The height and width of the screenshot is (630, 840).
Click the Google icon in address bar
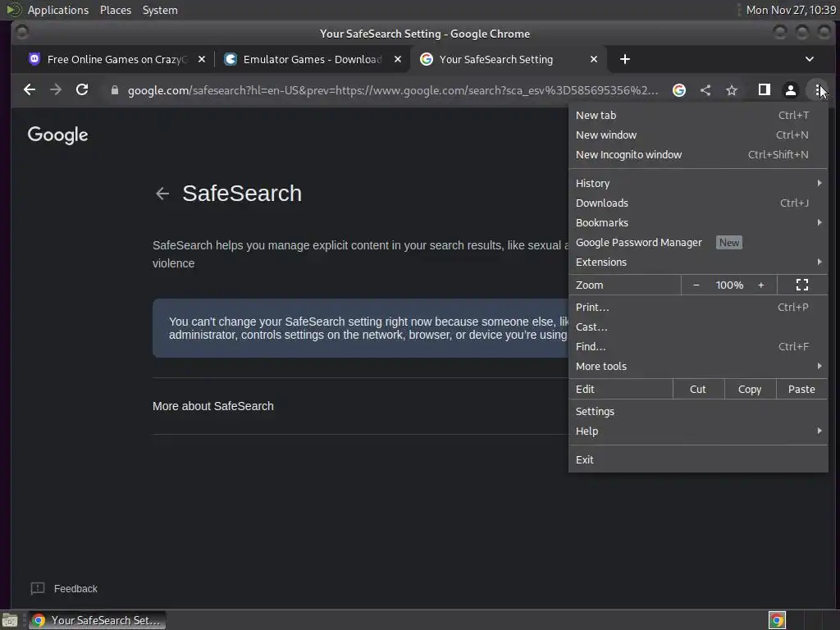click(x=678, y=90)
